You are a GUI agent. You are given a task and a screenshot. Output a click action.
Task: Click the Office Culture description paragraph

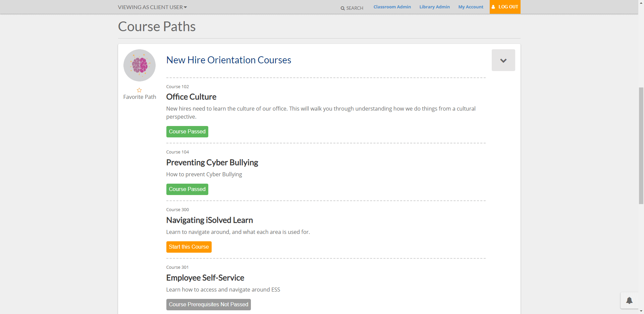point(321,113)
